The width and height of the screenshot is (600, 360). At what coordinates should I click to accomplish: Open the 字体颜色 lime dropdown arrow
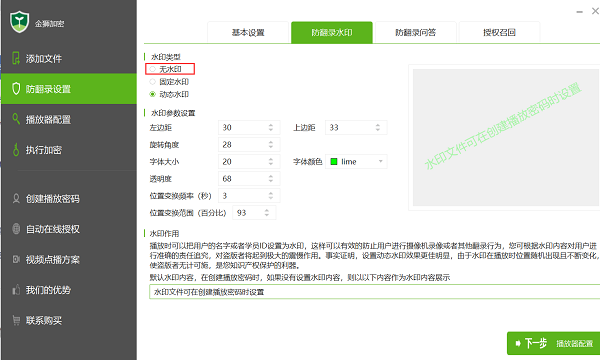tap(381, 161)
